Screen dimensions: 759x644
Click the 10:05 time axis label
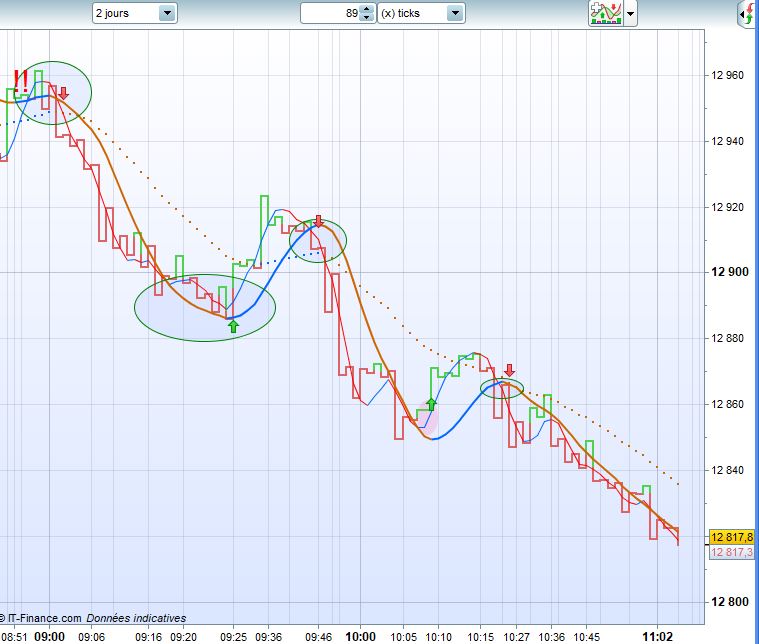click(404, 637)
